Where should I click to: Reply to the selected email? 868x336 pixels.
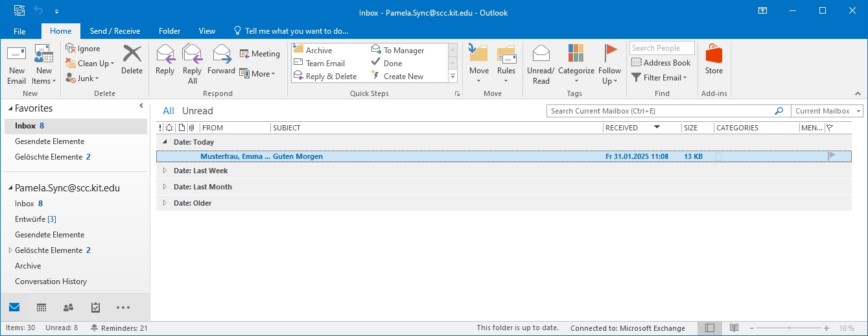(x=165, y=60)
